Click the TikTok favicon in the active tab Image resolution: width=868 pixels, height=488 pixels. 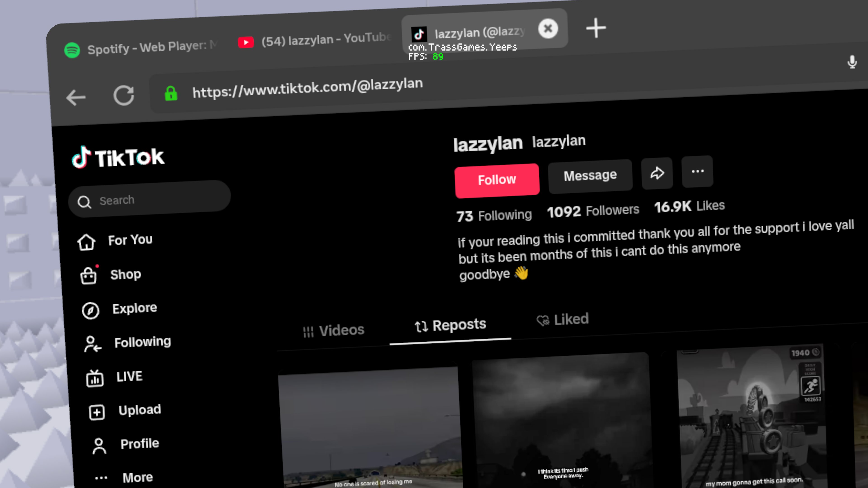click(x=419, y=34)
